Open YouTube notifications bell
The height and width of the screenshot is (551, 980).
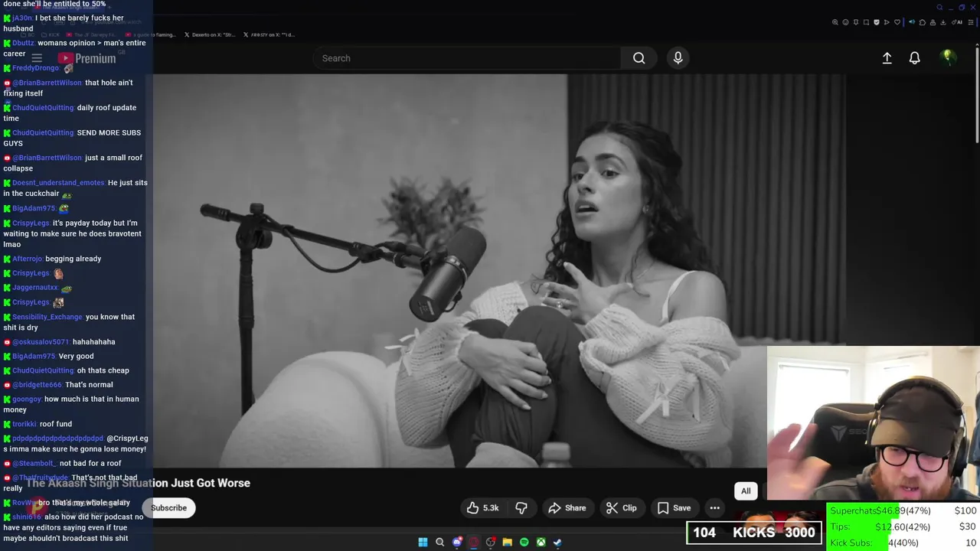(x=914, y=58)
